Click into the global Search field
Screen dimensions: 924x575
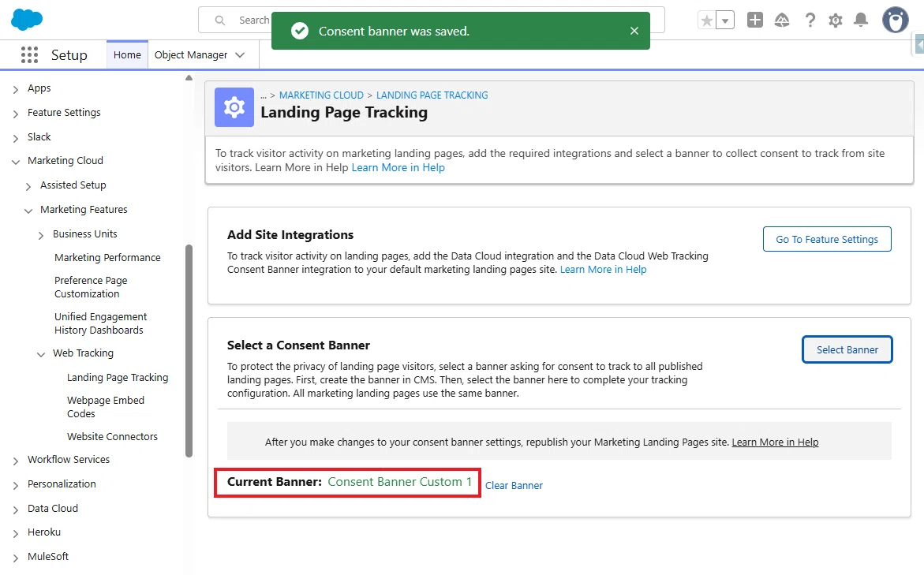point(432,20)
